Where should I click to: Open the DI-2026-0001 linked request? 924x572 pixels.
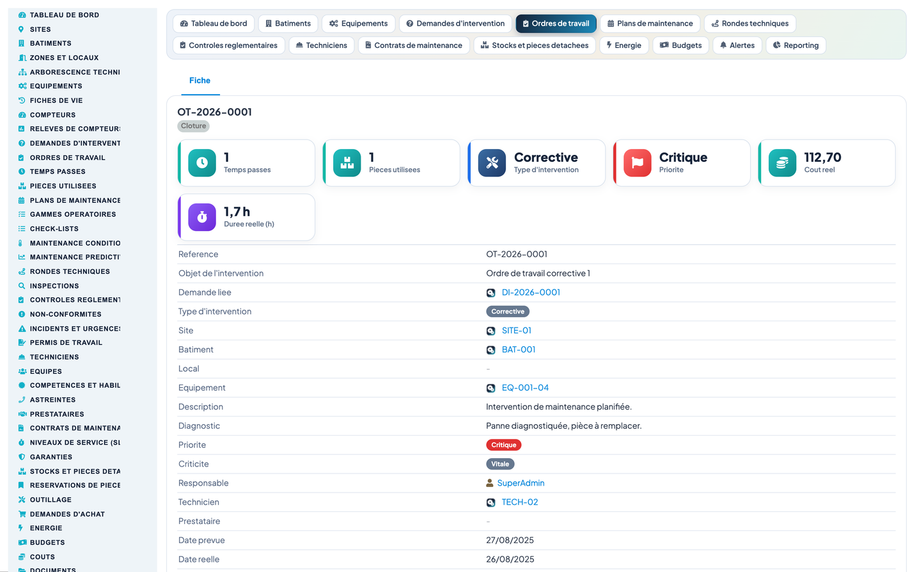531,292
